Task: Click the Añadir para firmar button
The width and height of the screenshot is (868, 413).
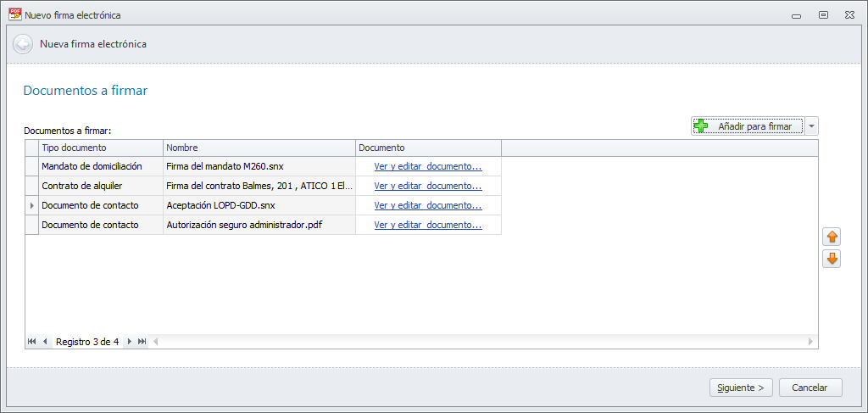Action: (748, 126)
